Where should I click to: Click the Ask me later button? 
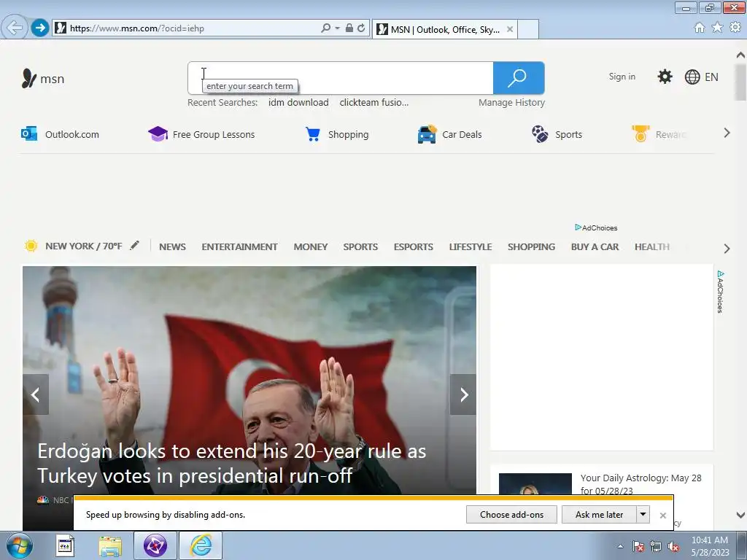(x=600, y=515)
